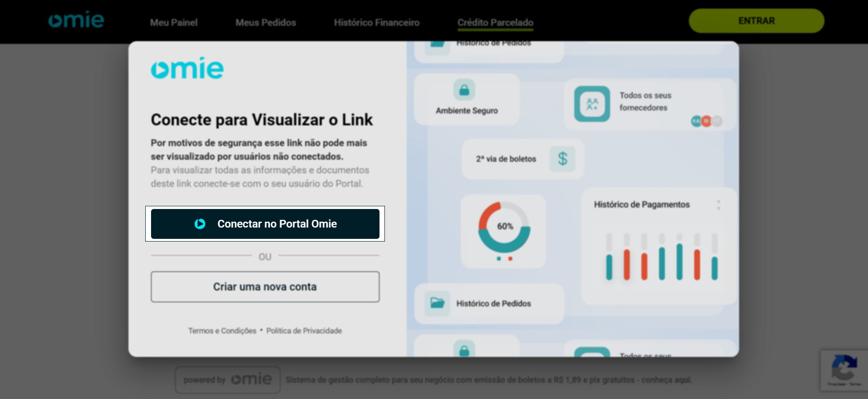Open the Termos e Condições link
This screenshot has width=868, height=399.
click(x=222, y=331)
